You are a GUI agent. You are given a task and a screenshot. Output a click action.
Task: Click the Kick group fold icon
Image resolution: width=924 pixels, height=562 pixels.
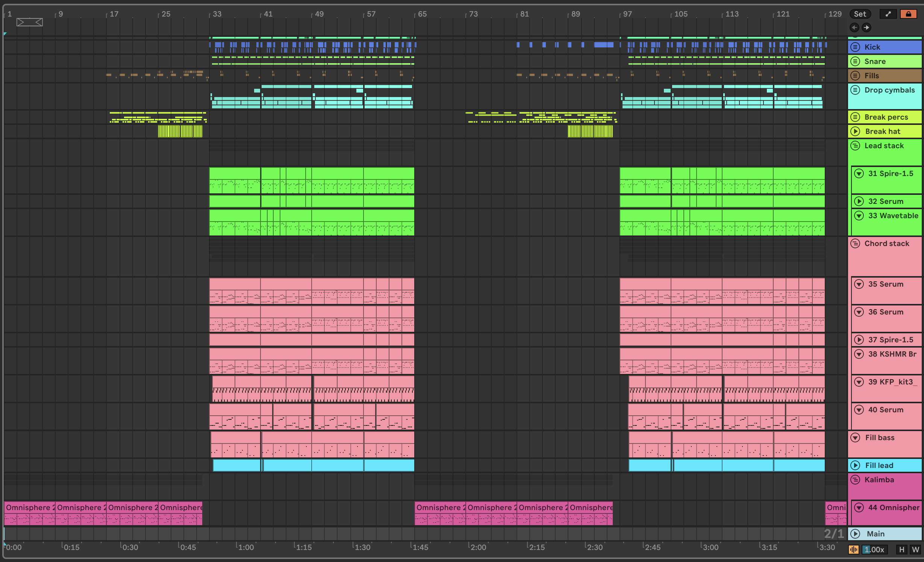tap(855, 47)
